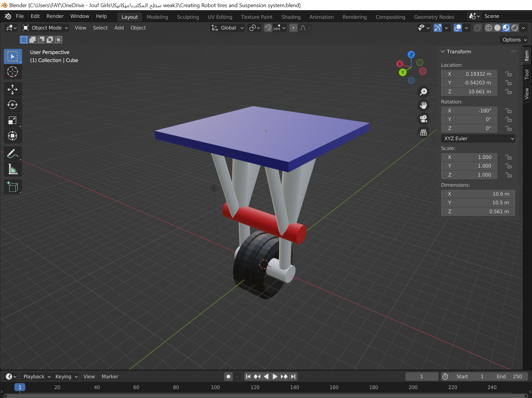Image resolution: width=532 pixels, height=398 pixels.
Task: Choose the Measure tool
Action: [x=13, y=169]
